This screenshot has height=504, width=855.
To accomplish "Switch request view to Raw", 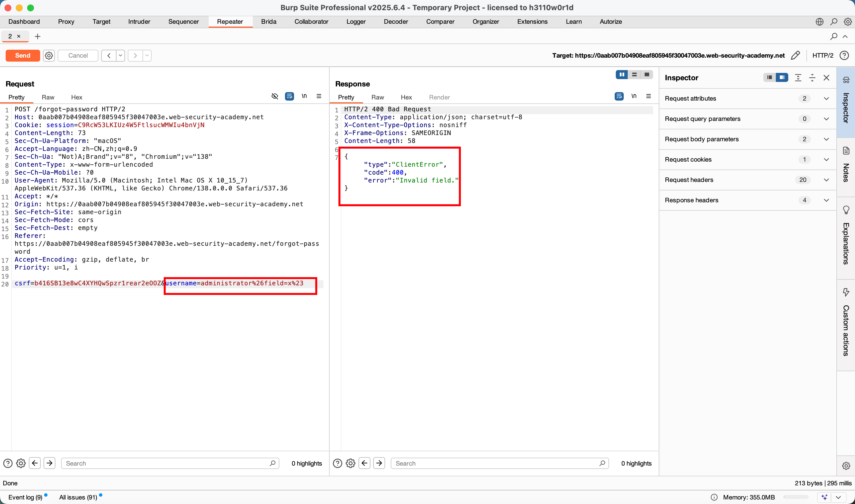I will [x=48, y=97].
